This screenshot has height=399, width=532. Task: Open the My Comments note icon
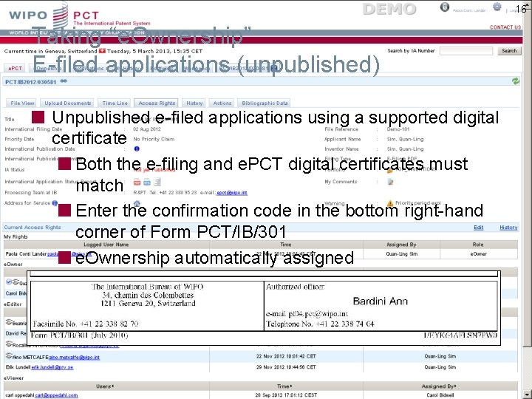pos(391,182)
